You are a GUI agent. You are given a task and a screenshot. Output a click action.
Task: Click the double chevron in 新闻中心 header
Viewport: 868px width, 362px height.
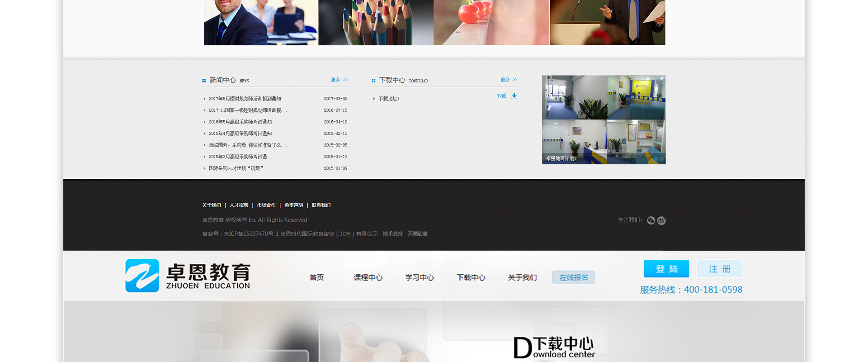pyautogui.click(x=345, y=80)
